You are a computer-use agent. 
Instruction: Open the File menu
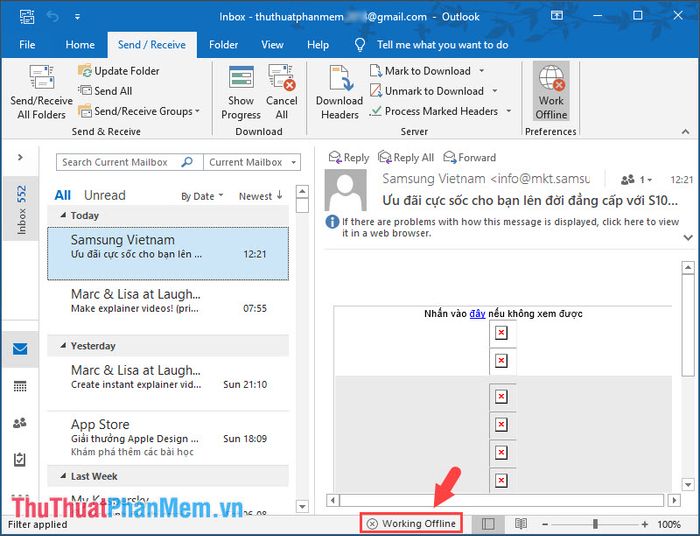(27, 45)
